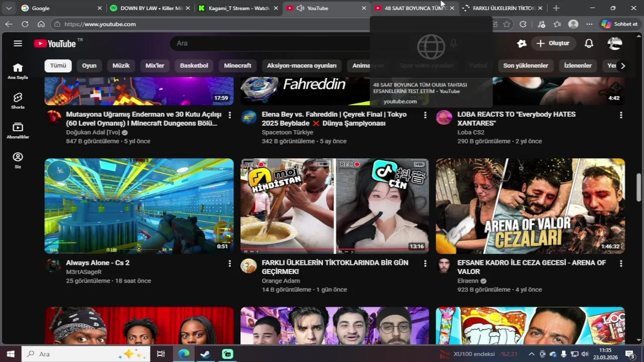Open the media control music-note icon in the toolbar
The image size is (644, 362).
pyautogui.click(x=541, y=24)
